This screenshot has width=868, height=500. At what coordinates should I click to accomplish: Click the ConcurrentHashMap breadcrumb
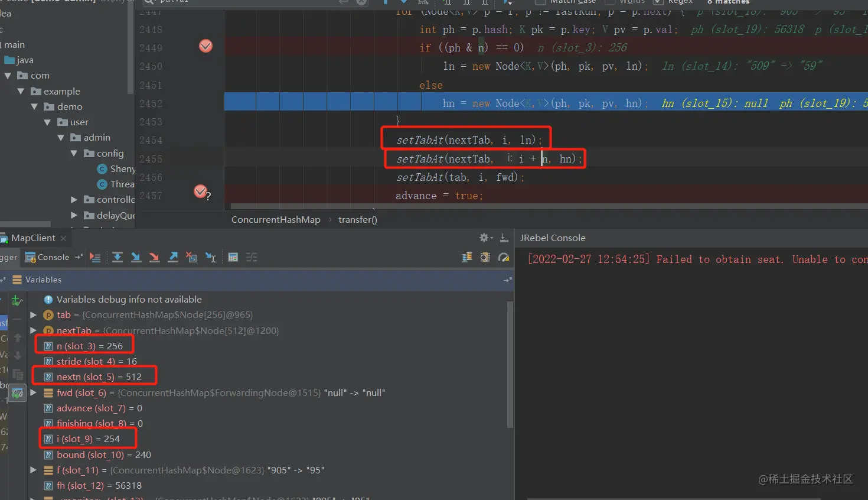tap(276, 219)
